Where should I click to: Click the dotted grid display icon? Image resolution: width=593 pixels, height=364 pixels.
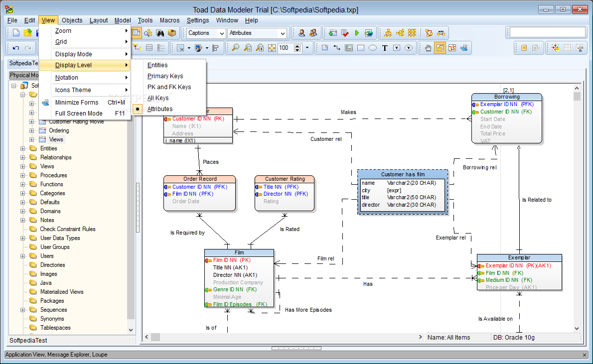coord(567,48)
